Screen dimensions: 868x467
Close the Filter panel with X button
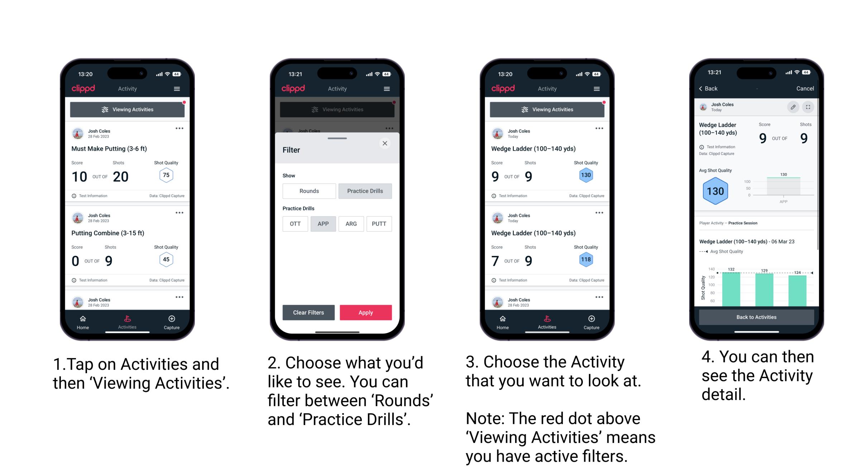(386, 144)
